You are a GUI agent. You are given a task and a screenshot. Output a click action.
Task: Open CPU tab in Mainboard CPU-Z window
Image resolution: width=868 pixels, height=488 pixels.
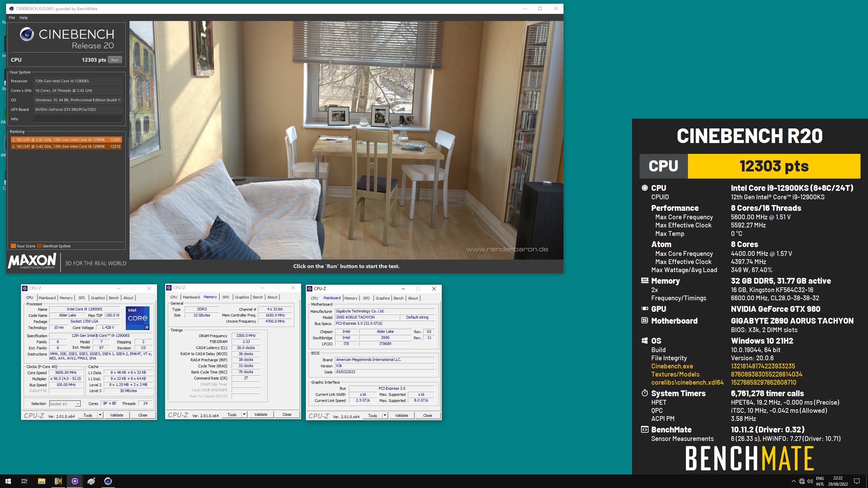pos(314,298)
